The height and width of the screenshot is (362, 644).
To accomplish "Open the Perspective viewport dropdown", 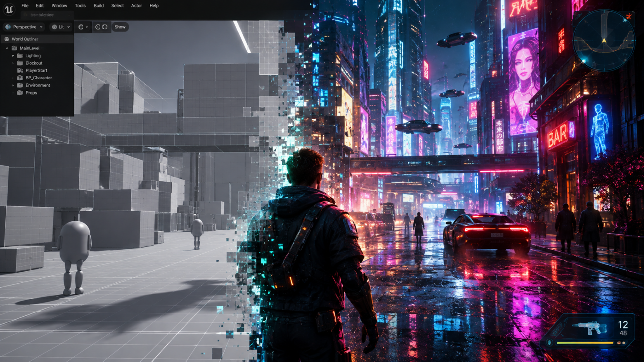I will [x=24, y=27].
